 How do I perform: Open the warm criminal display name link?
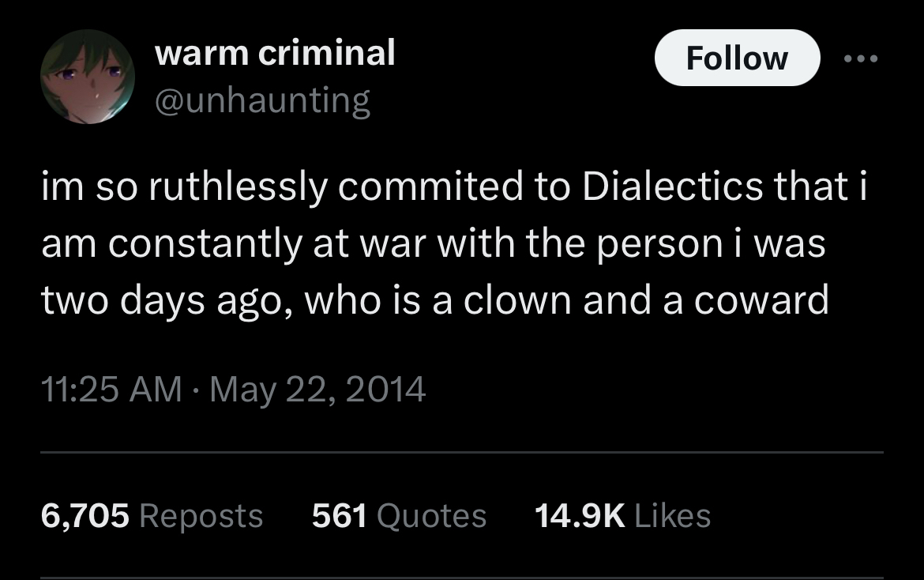(275, 54)
